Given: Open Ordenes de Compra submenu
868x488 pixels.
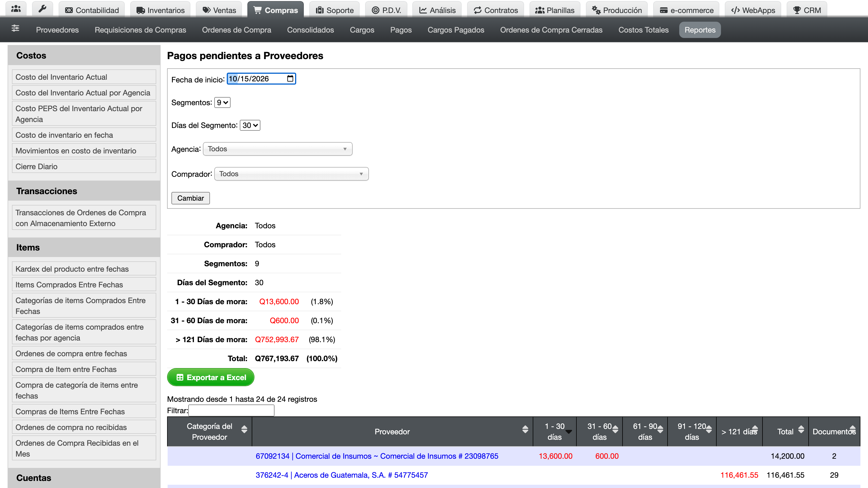Looking at the screenshot, I should tap(237, 30).
